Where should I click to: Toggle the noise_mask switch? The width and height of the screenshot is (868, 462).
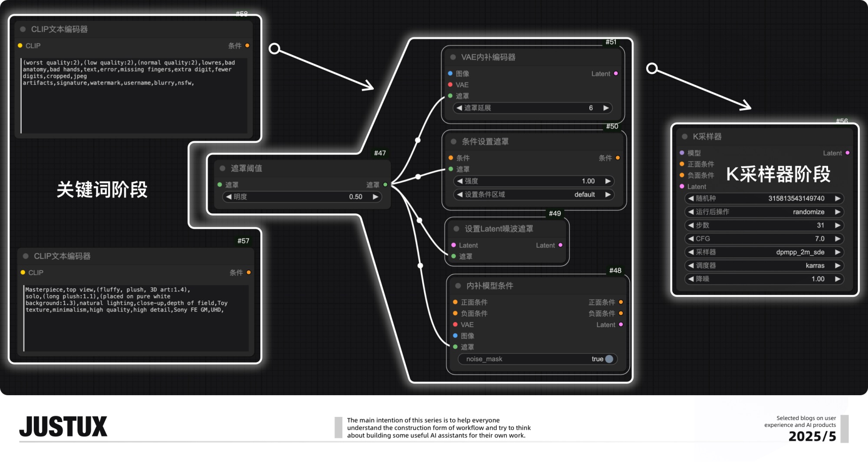[608, 359]
